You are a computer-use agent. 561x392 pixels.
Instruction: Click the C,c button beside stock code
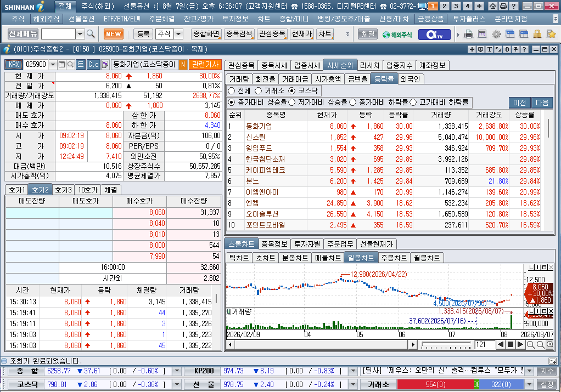coord(93,64)
